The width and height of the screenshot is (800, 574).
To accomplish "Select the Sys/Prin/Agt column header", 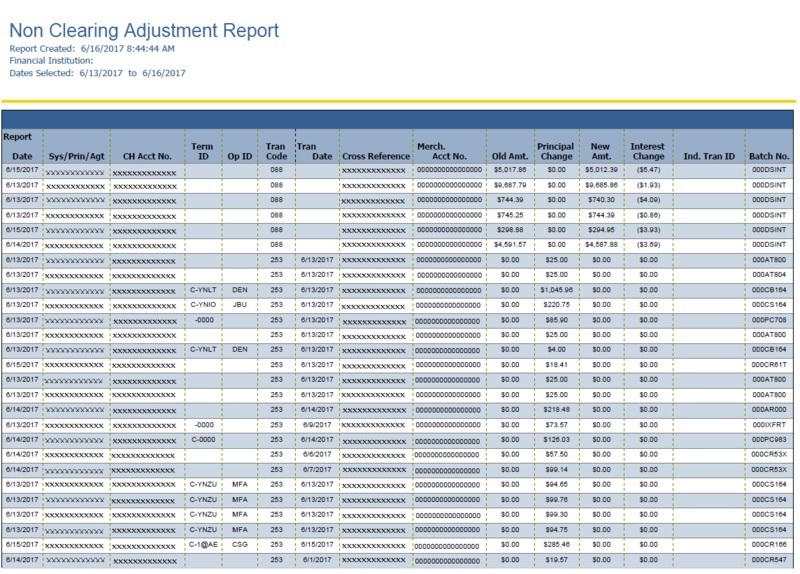I will click(x=76, y=157).
